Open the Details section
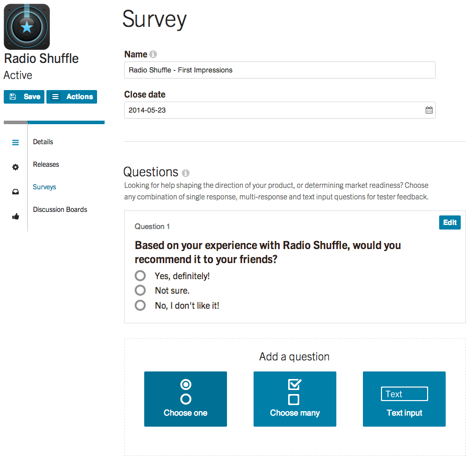Viewport: 468px width, 458px height. [x=43, y=142]
